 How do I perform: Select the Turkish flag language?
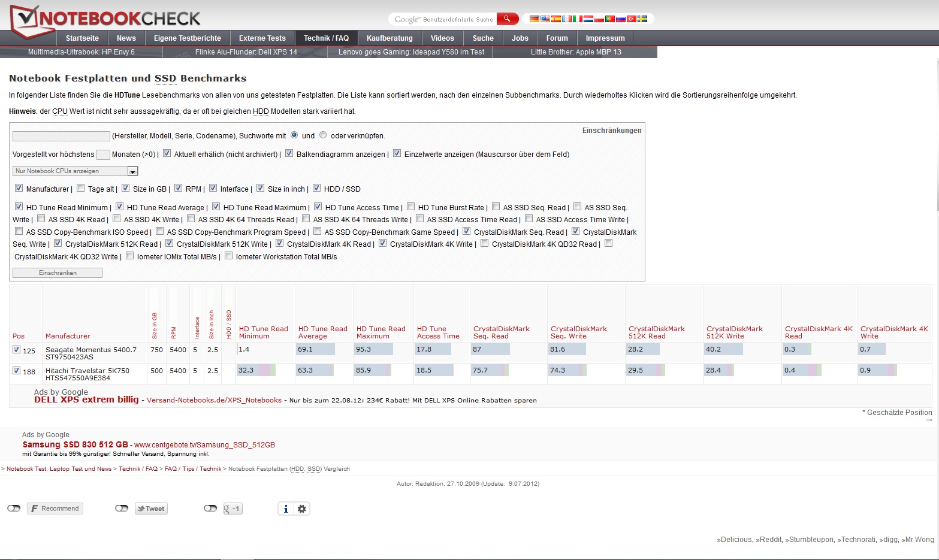(632, 19)
